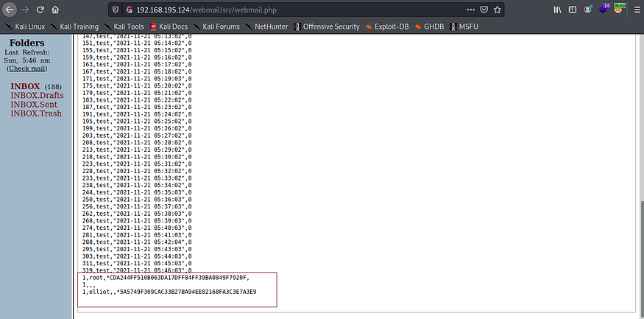Click the forward navigation arrow

(24, 10)
